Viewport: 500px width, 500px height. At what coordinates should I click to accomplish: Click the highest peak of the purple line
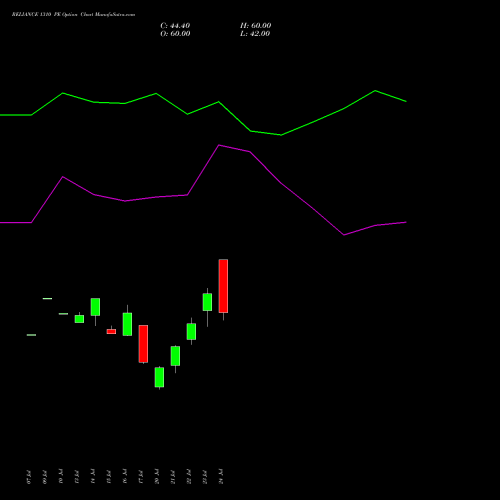click(219, 145)
